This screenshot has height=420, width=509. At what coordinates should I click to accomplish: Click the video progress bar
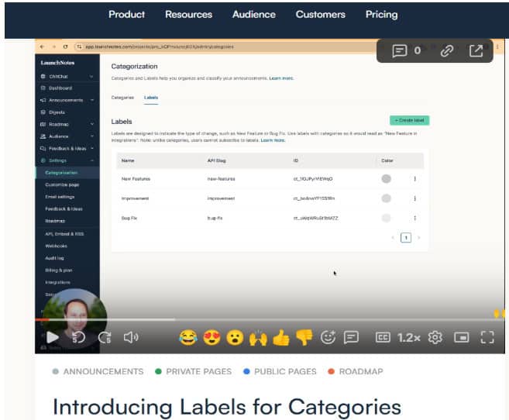(270, 320)
